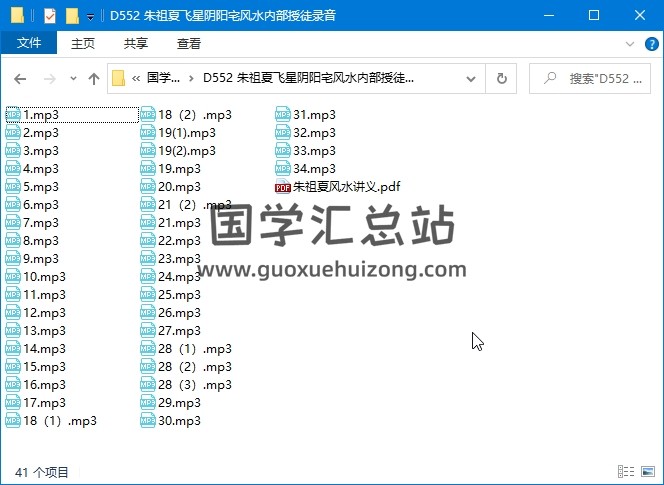Select the 5.mp3 file icon
The height and width of the screenshot is (485, 664).
(13, 187)
